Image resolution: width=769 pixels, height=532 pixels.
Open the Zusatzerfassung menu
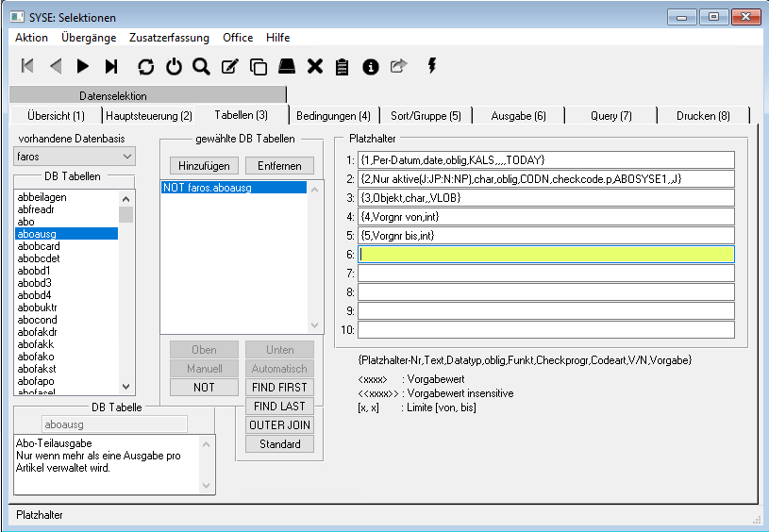point(170,38)
